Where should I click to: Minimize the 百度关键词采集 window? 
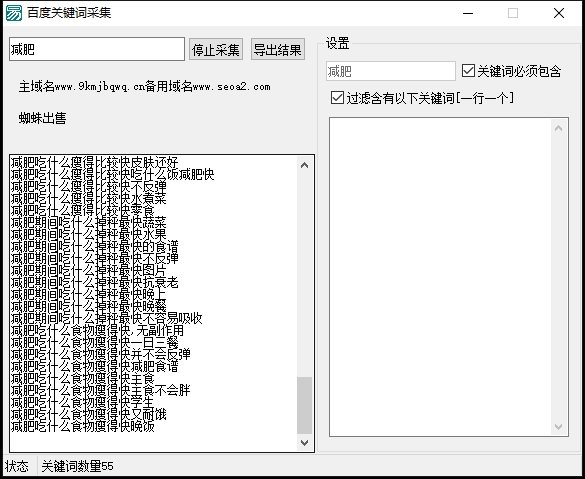click(468, 13)
